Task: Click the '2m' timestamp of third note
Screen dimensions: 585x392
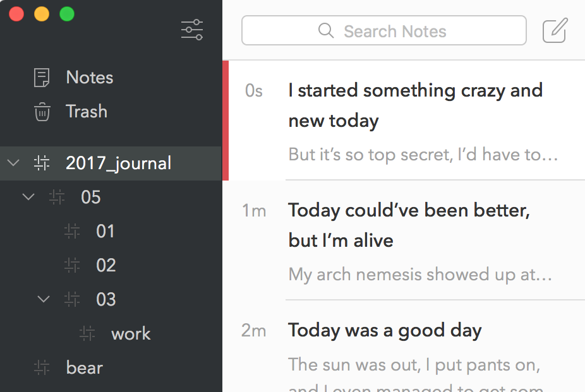Action: pyautogui.click(x=254, y=331)
